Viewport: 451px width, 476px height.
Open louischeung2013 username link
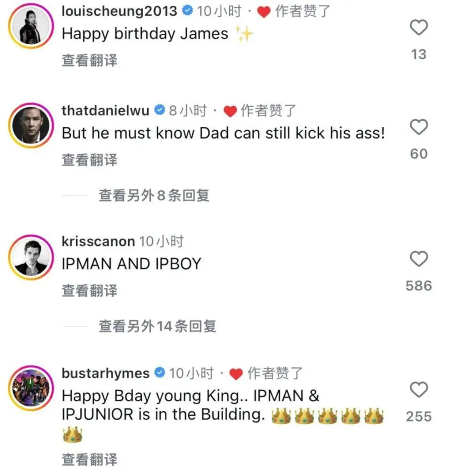[119, 11]
